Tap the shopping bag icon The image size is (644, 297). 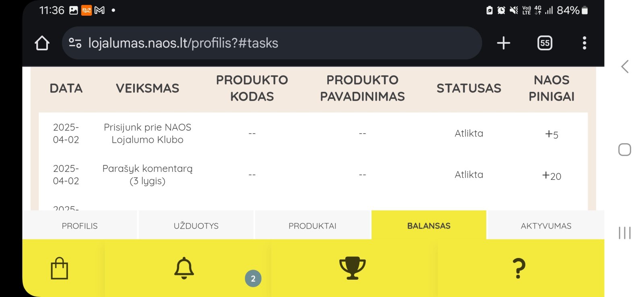(60, 268)
